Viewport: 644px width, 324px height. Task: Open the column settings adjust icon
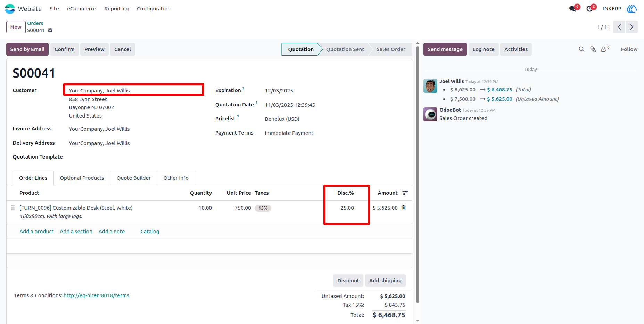tap(405, 193)
